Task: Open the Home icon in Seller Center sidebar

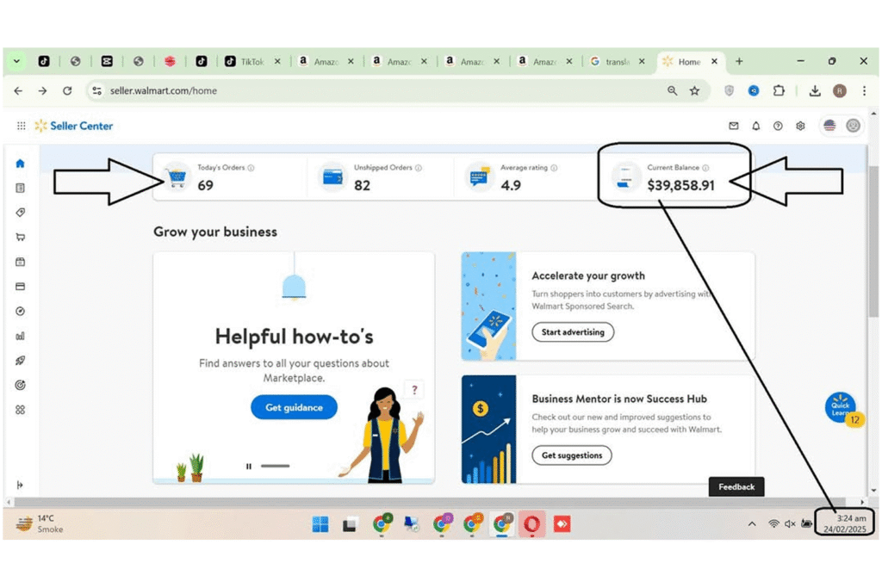Action: [21, 164]
